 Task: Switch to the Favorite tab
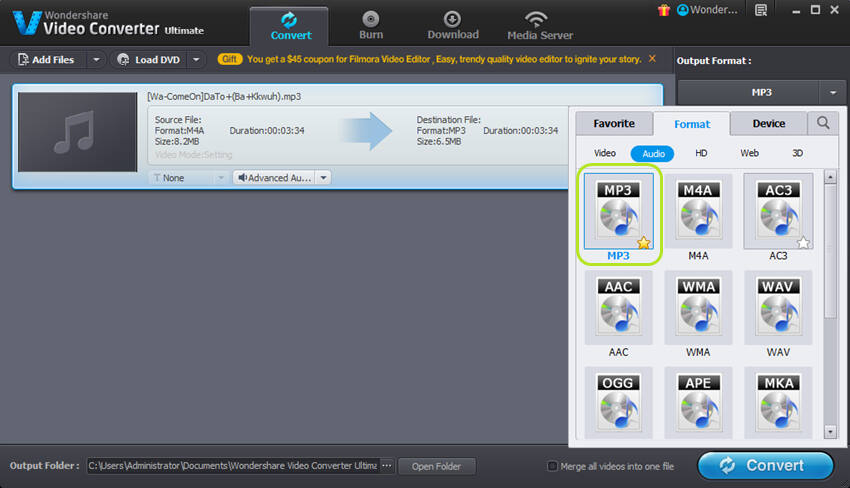pyautogui.click(x=614, y=124)
